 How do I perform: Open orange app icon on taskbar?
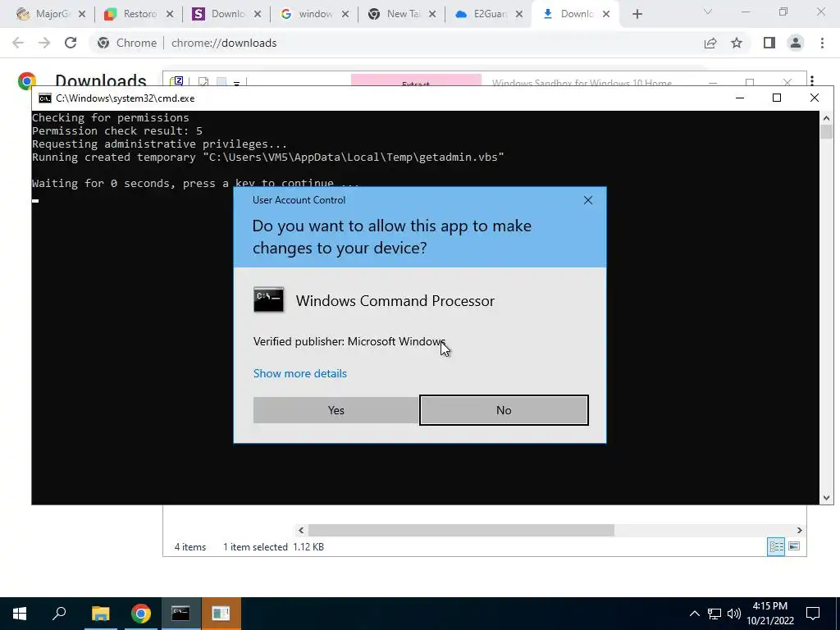point(221,614)
